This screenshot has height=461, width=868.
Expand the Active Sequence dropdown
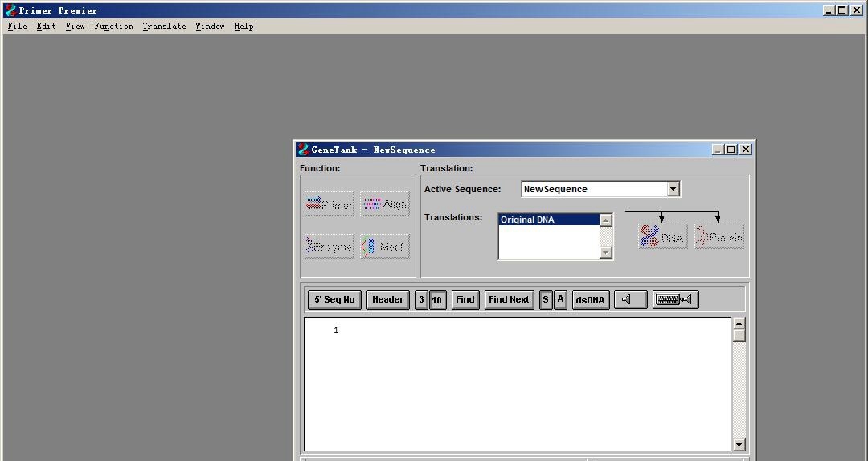click(x=674, y=189)
